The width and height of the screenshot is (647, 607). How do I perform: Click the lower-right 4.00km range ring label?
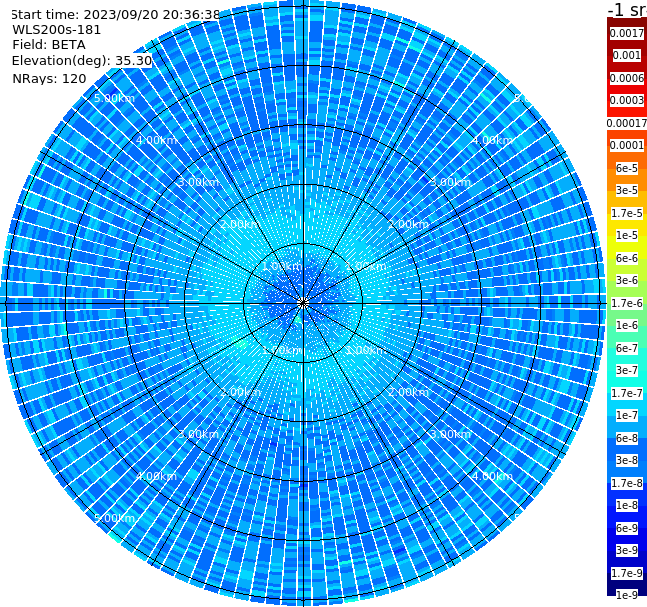coord(492,476)
